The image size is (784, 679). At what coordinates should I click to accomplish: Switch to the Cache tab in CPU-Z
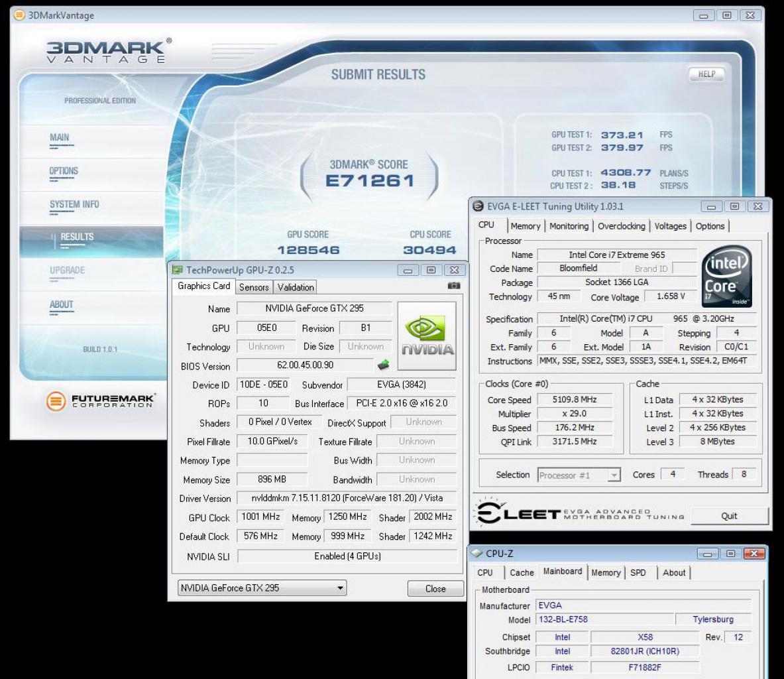[x=522, y=572]
